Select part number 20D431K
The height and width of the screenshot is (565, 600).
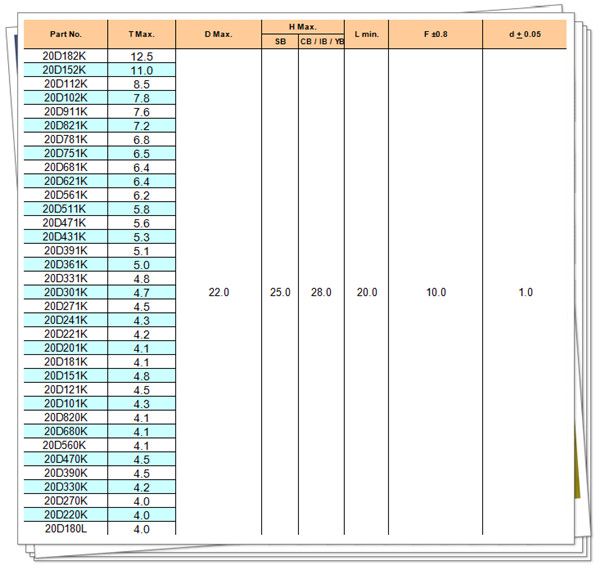point(64,237)
